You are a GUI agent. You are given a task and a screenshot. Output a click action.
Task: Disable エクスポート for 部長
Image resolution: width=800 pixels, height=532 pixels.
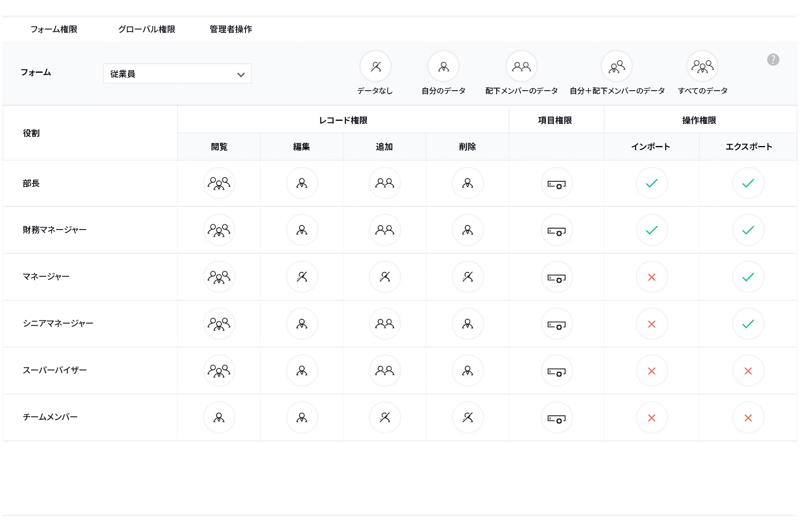coord(748,183)
